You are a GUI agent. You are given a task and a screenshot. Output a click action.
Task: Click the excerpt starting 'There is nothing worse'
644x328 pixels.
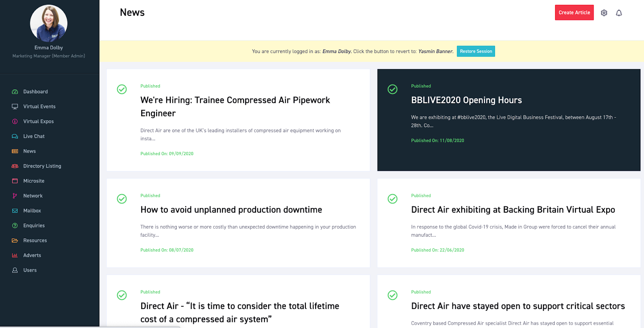pos(248,231)
